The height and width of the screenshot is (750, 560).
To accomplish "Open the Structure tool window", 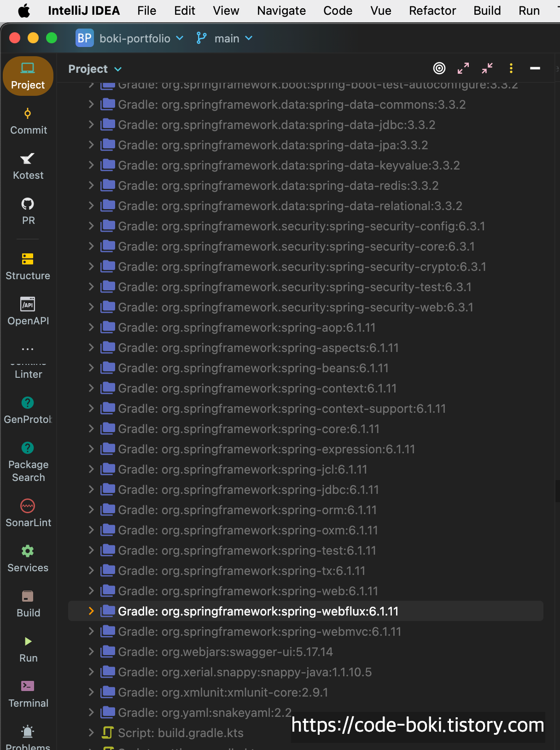I will click(x=28, y=267).
